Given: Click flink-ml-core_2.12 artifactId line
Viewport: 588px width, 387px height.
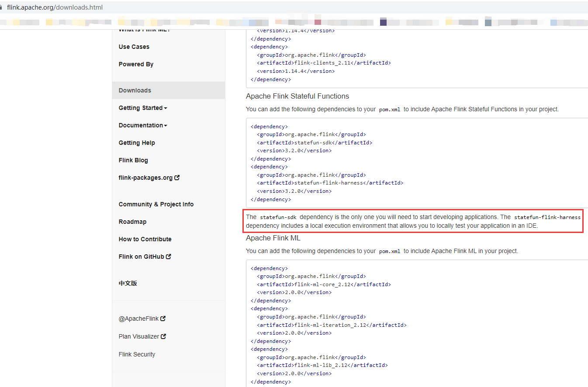Looking at the screenshot, I should pyautogui.click(x=324, y=284).
